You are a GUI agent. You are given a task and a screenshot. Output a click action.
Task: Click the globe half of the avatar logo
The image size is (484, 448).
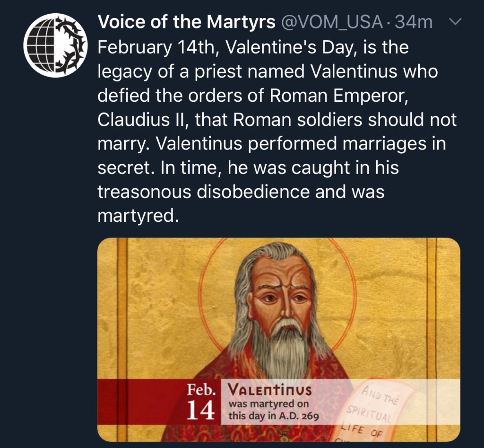(40, 45)
